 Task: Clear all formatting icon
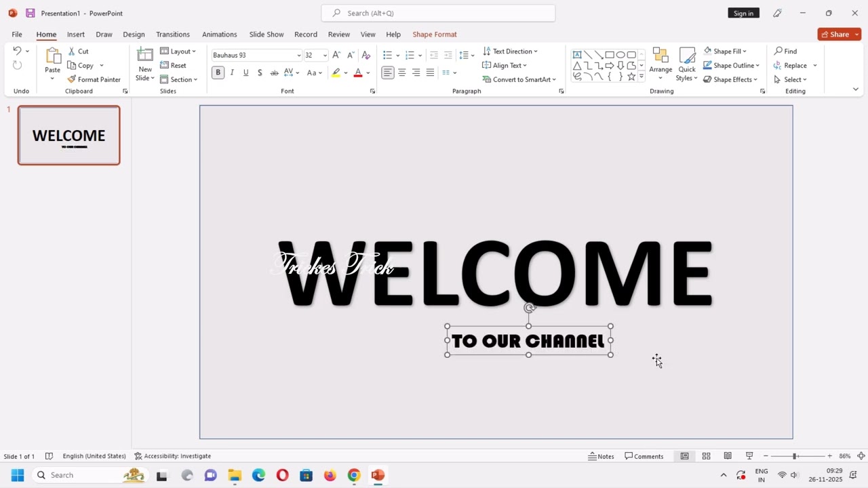366,55
